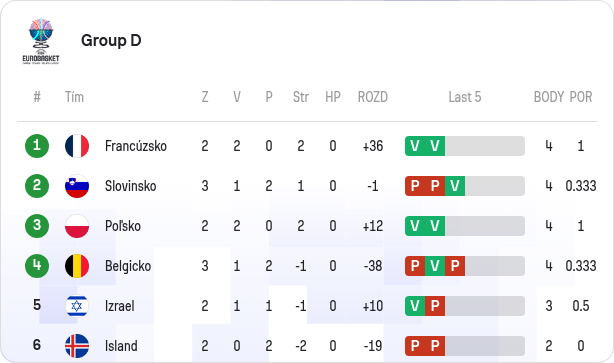Click the Israel flag icon
614x363 pixels.
point(77,306)
